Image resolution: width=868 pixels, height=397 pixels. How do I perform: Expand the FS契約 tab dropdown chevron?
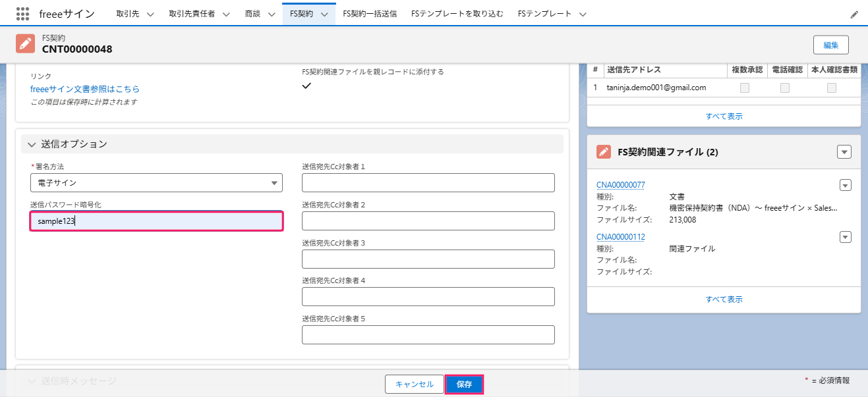[324, 14]
